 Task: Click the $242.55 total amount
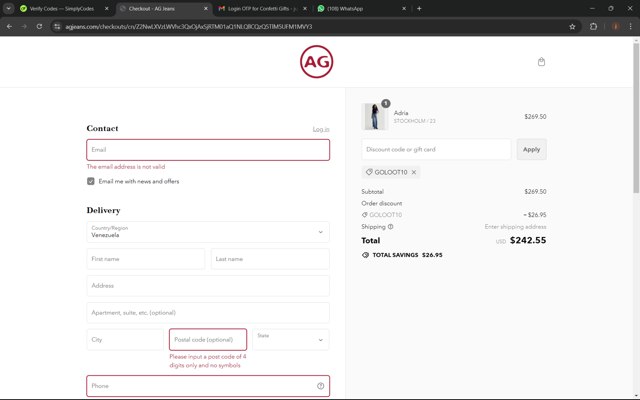(528, 240)
